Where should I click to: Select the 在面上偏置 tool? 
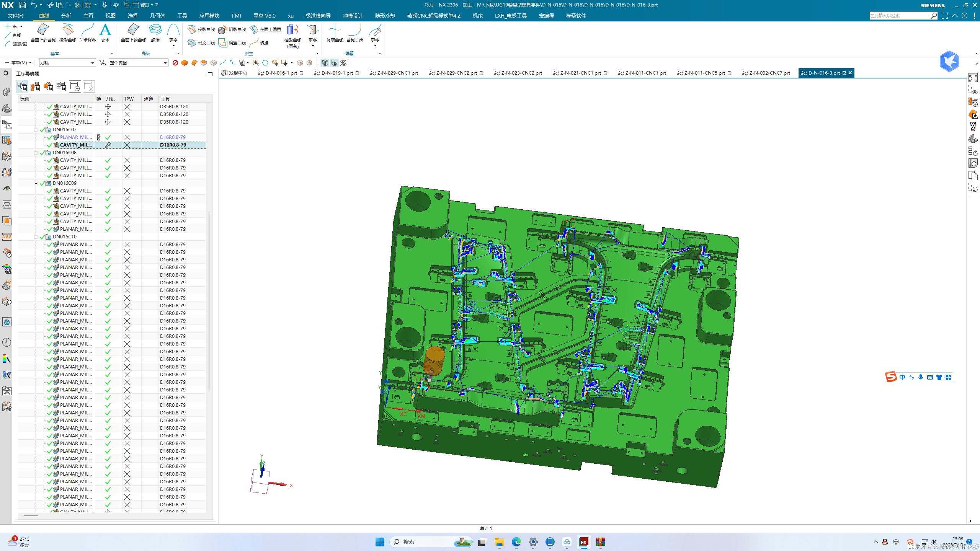pos(265,29)
